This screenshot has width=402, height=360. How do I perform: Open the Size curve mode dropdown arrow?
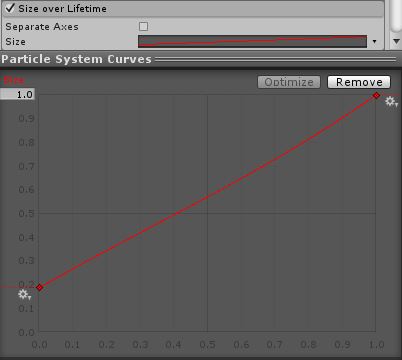click(374, 42)
